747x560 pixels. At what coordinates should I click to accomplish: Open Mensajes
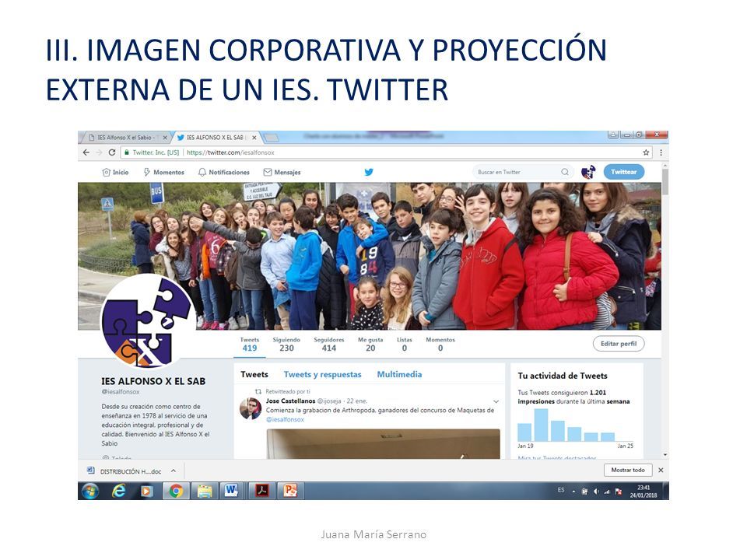click(282, 173)
